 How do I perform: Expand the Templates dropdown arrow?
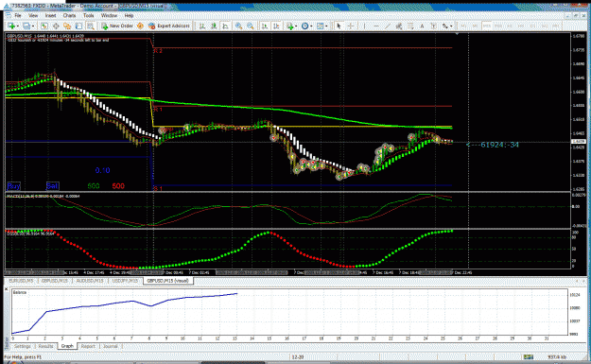point(326,26)
